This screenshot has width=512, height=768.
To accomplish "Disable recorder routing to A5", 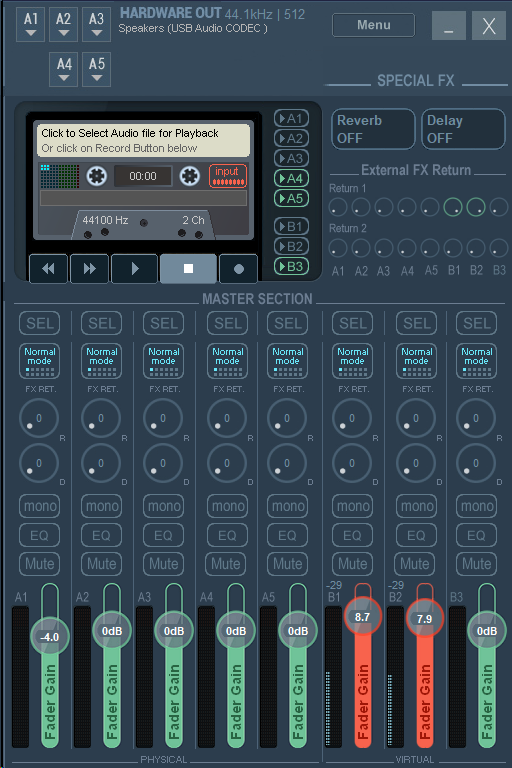I will 292,198.
